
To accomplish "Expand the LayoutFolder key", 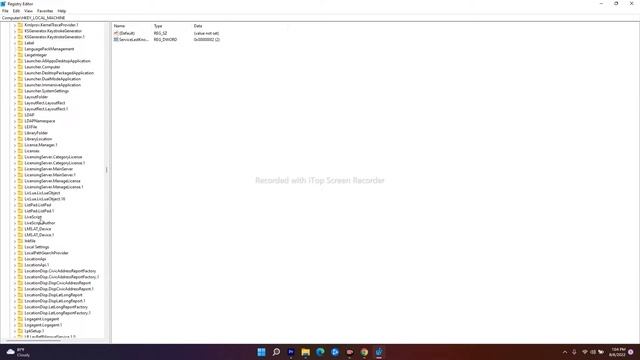I will coord(15,97).
